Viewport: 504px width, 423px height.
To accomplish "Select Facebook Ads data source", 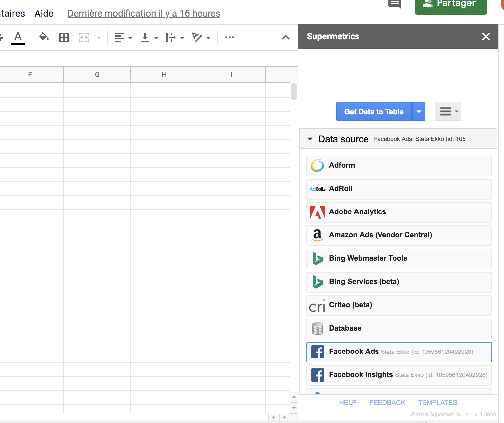I will (399, 352).
